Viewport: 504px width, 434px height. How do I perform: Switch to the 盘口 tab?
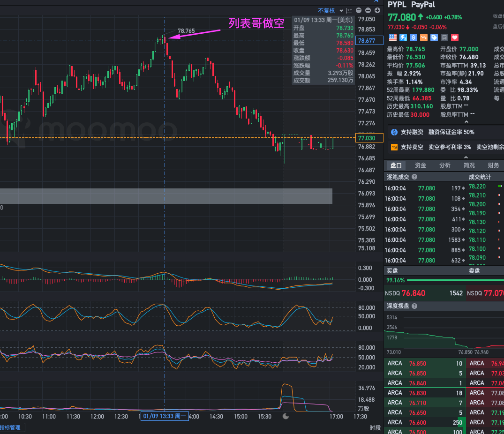tap(396, 165)
